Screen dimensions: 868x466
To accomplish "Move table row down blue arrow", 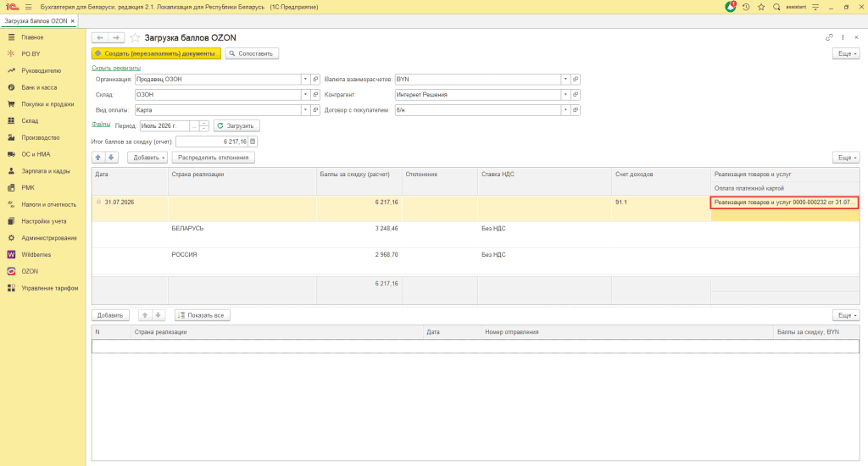I will point(111,158).
